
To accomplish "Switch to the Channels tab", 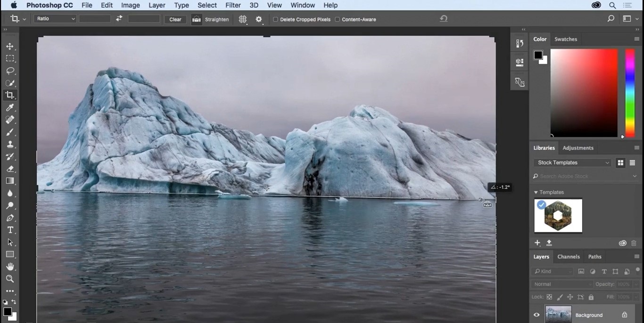I will click(569, 257).
